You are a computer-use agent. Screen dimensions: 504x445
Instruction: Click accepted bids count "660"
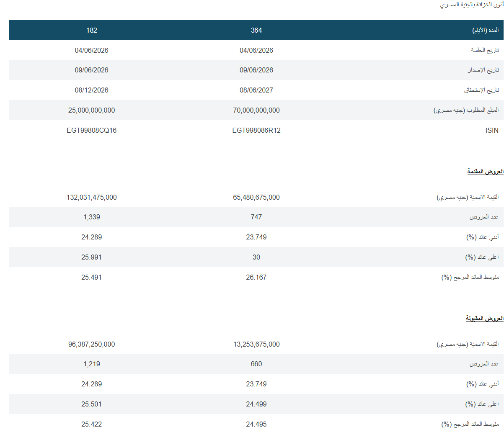256,364
